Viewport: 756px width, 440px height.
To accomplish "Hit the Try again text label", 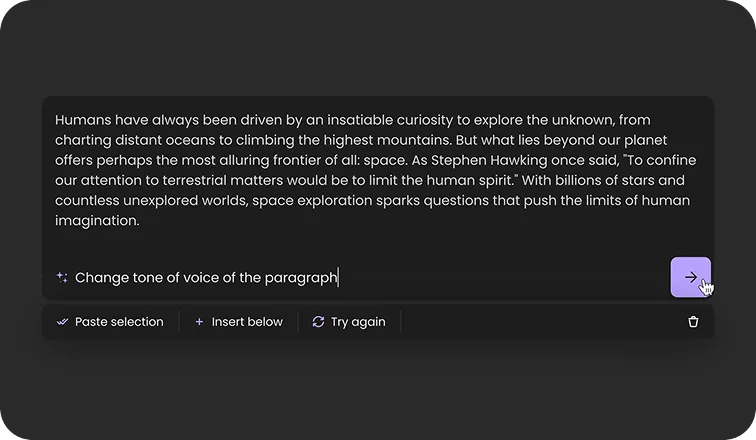I will [x=358, y=322].
